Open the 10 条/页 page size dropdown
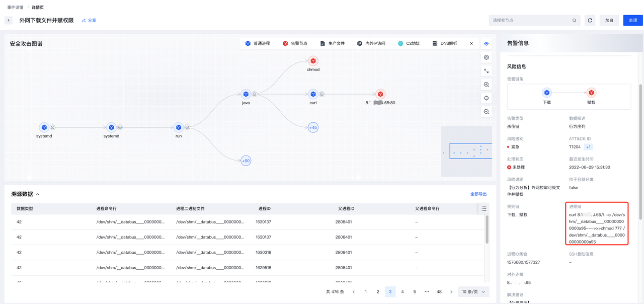644x304 pixels. point(473,292)
